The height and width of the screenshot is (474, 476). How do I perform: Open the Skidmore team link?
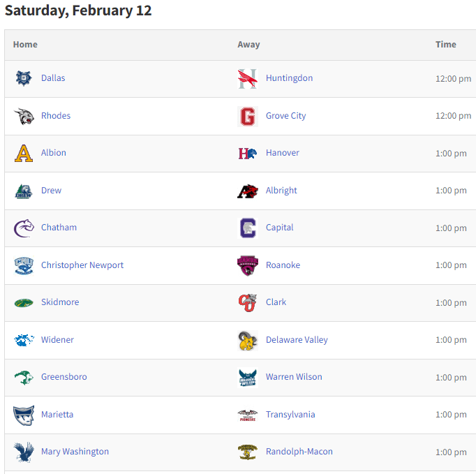60,302
